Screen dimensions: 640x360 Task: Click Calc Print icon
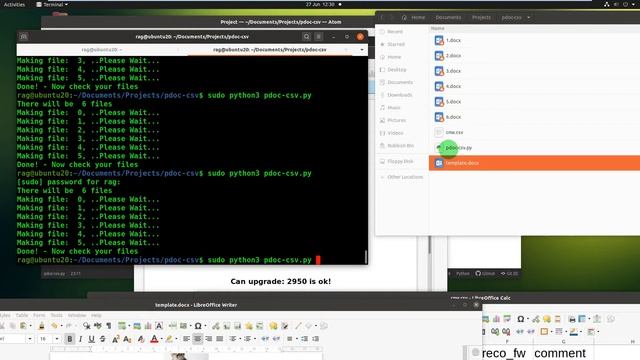point(572,319)
